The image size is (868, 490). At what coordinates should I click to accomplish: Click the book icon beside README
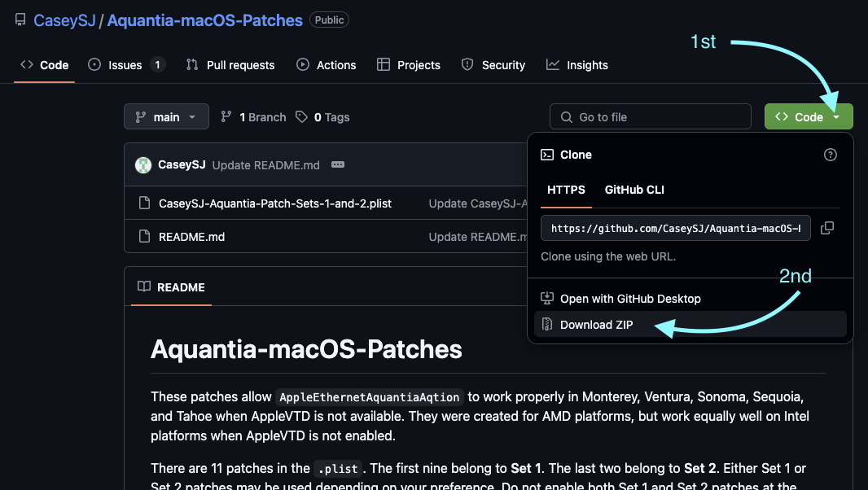pos(144,287)
